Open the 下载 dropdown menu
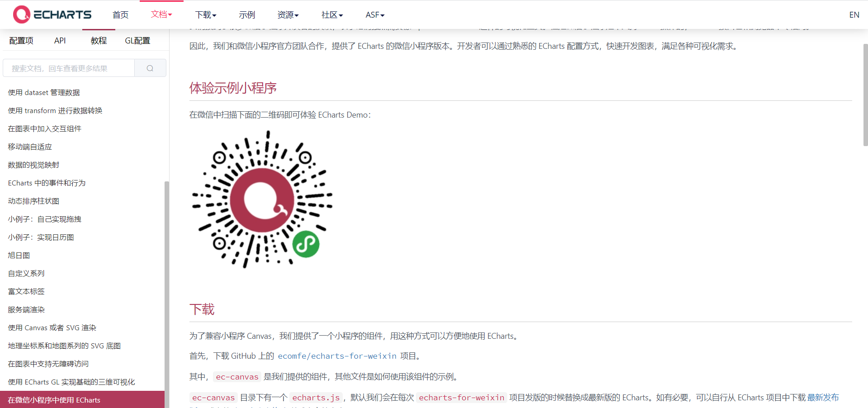The width and height of the screenshot is (868, 408). point(205,14)
